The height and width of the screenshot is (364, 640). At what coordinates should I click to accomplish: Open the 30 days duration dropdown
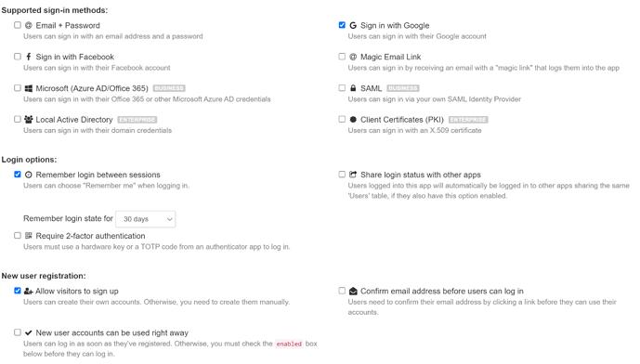click(x=146, y=219)
